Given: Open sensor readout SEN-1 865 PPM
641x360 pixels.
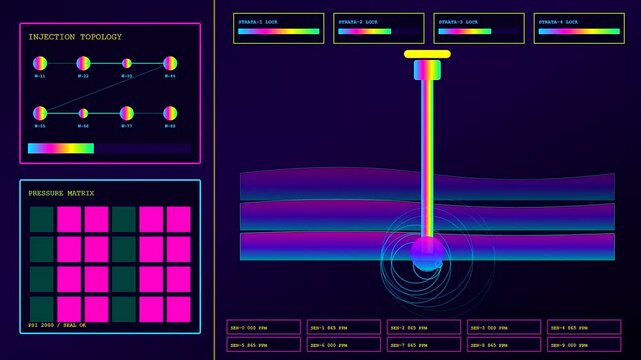Looking at the screenshot, I should coord(344,327).
